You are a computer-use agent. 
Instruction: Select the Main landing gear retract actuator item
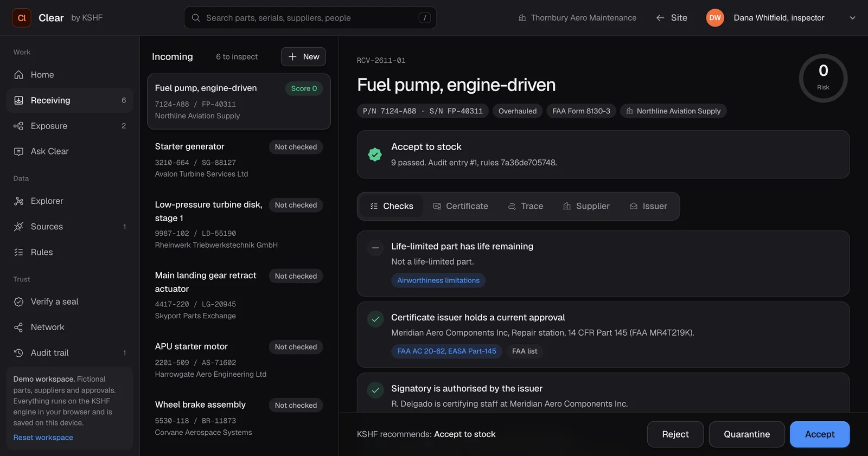click(x=239, y=296)
